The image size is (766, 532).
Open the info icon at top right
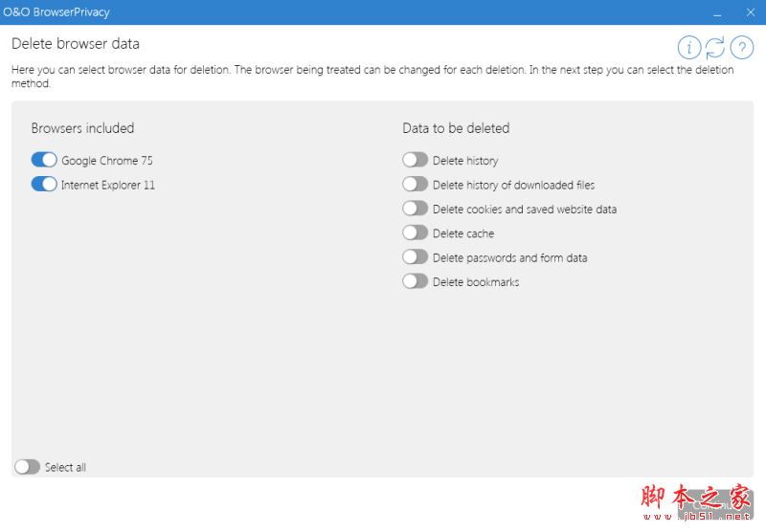click(688, 48)
